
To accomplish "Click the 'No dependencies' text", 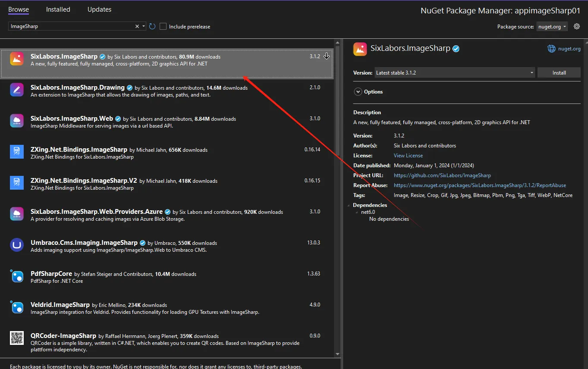I will 389,219.
